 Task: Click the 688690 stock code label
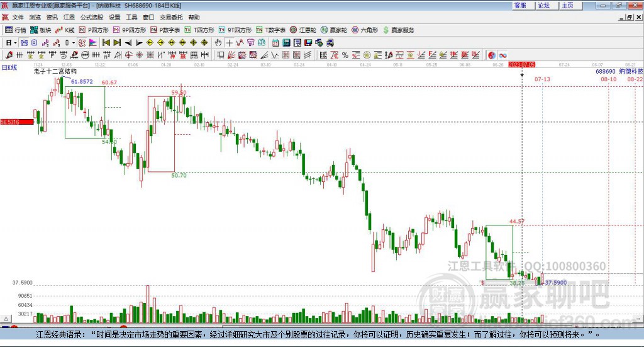point(606,72)
